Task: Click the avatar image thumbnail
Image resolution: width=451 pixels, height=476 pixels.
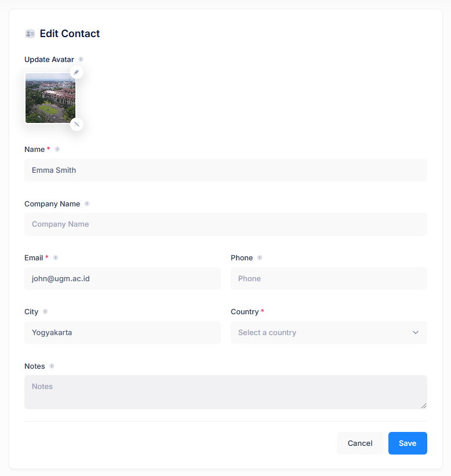Action: pos(50,98)
